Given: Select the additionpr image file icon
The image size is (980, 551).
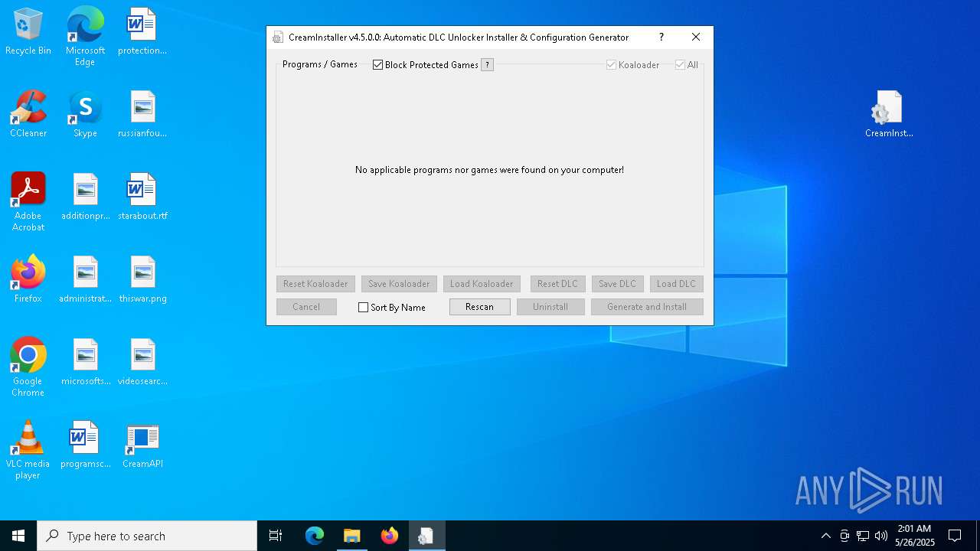Looking at the screenshot, I should coord(85,197).
